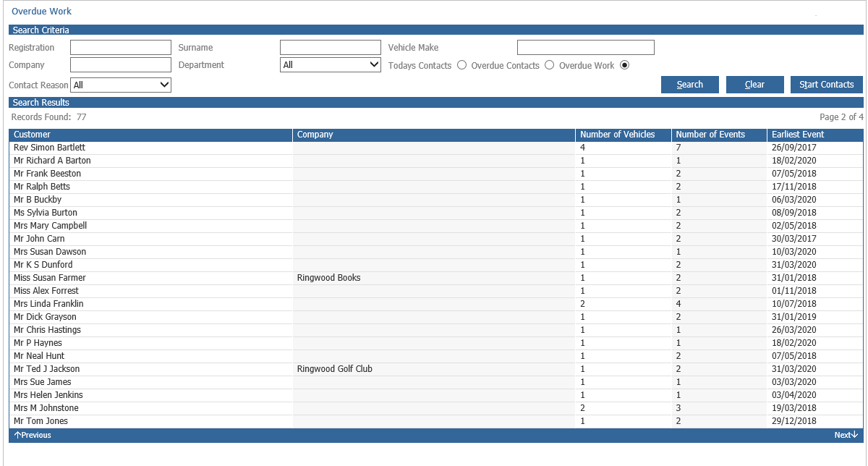The image size is (868, 466).
Task: Open the Department dropdown
Action: point(331,64)
